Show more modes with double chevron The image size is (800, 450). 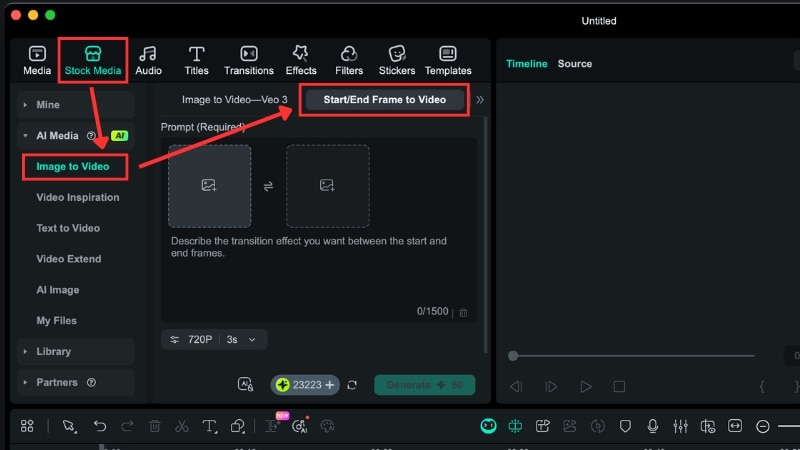pos(480,100)
